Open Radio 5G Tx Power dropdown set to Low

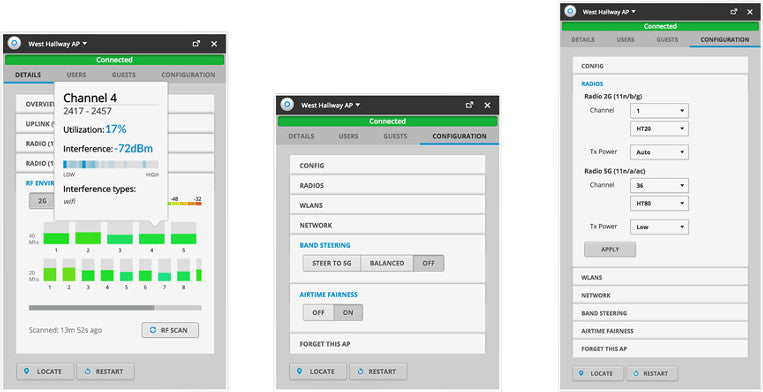click(659, 227)
